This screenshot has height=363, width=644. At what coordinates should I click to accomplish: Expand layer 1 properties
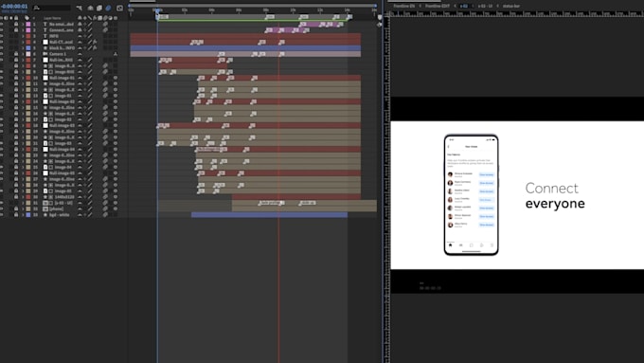[x=23, y=25]
